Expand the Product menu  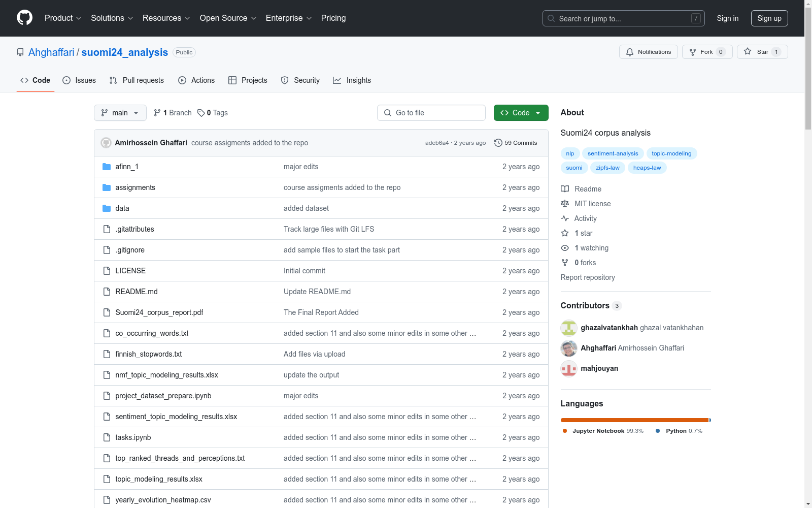(63, 18)
